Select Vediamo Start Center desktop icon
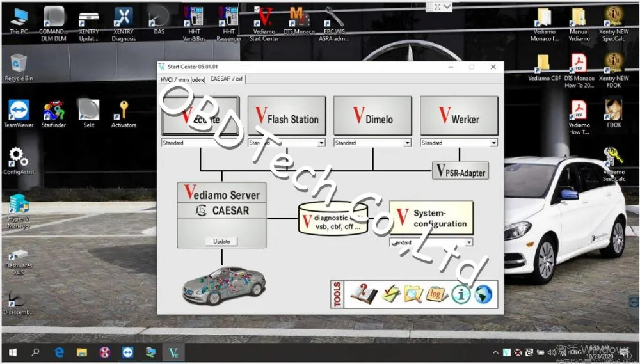Image resolution: width=640 pixels, height=364 pixels. click(x=264, y=24)
